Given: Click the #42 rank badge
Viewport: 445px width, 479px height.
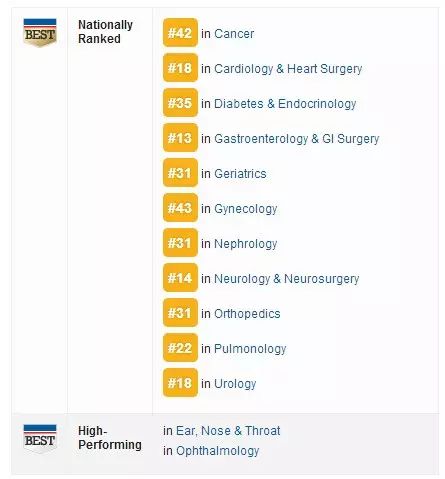Looking at the screenshot, I should tap(180, 33).
